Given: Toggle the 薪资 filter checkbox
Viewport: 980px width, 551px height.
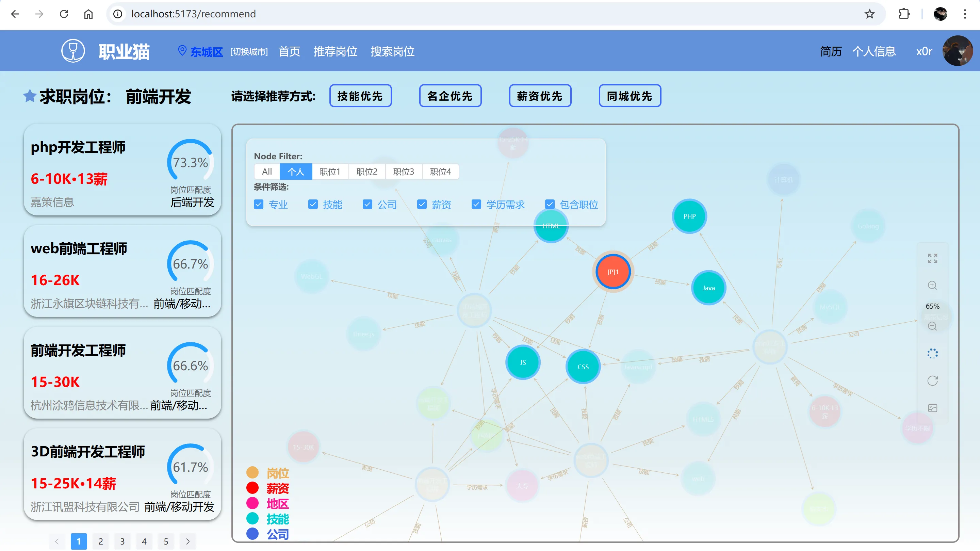Looking at the screenshot, I should pos(422,205).
